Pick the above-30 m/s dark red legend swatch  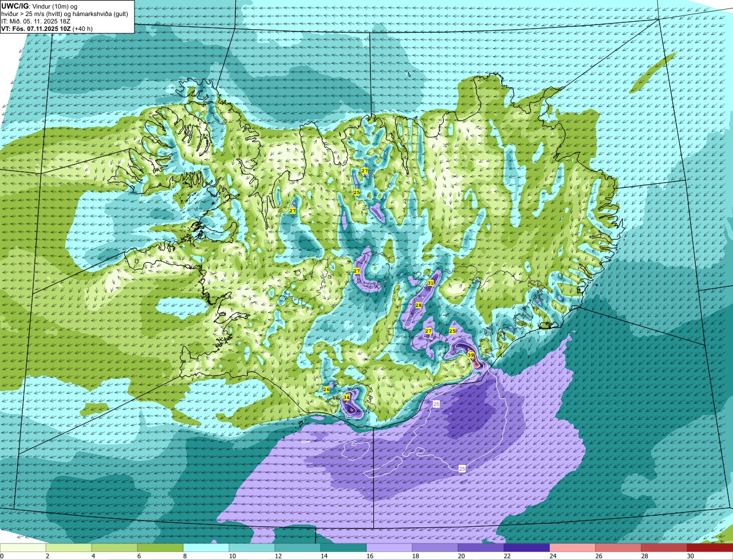710,548
